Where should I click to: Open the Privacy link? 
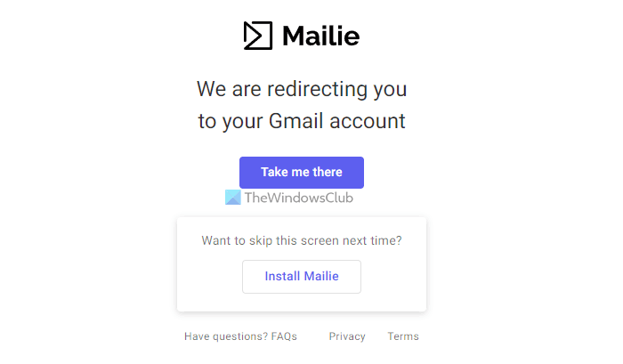[347, 336]
